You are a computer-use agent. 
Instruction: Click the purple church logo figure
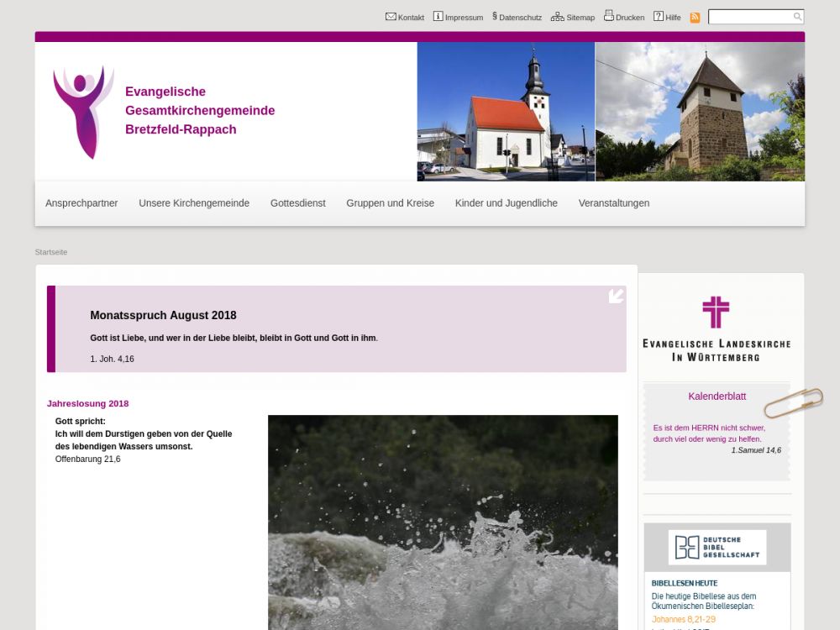pos(83,112)
